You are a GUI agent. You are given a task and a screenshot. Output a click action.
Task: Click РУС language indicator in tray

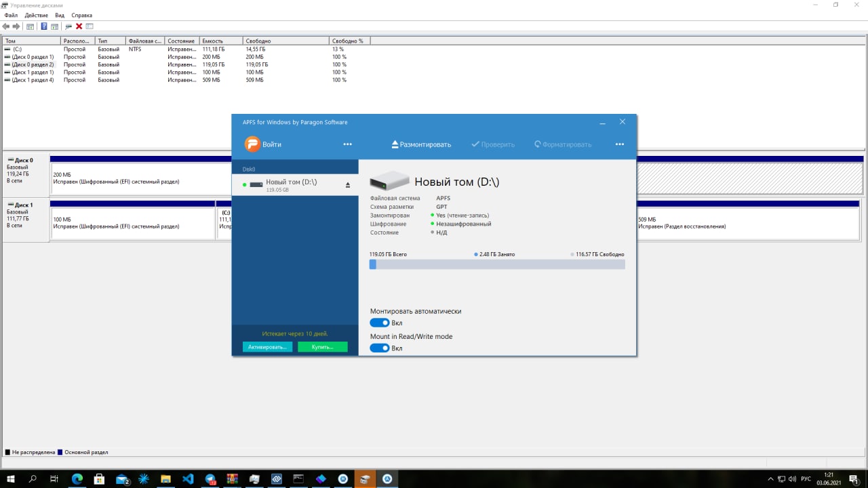pyautogui.click(x=807, y=479)
